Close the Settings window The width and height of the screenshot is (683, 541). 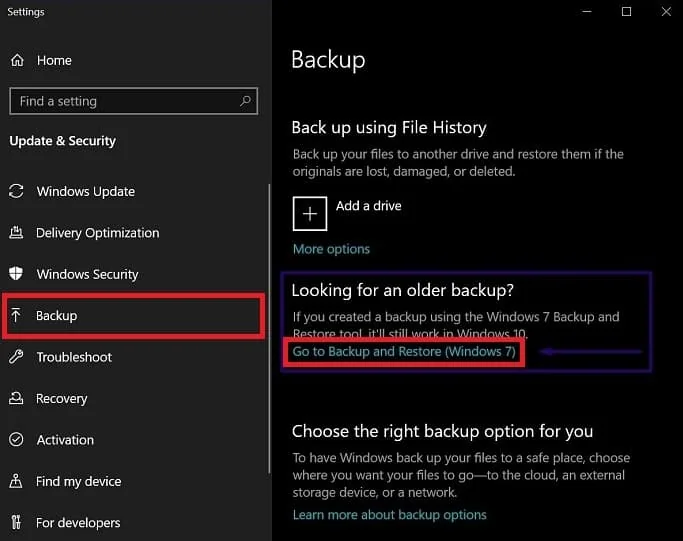(666, 12)
